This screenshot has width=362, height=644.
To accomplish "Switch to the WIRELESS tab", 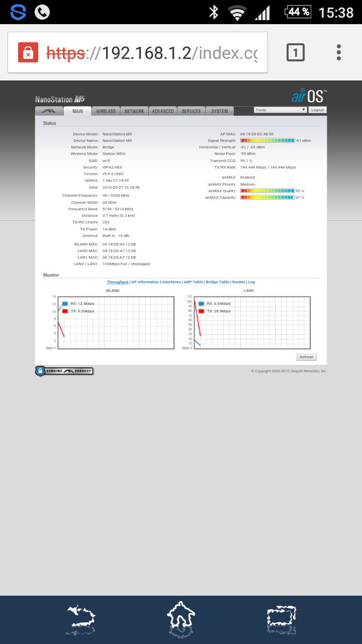I will (106, 111).
